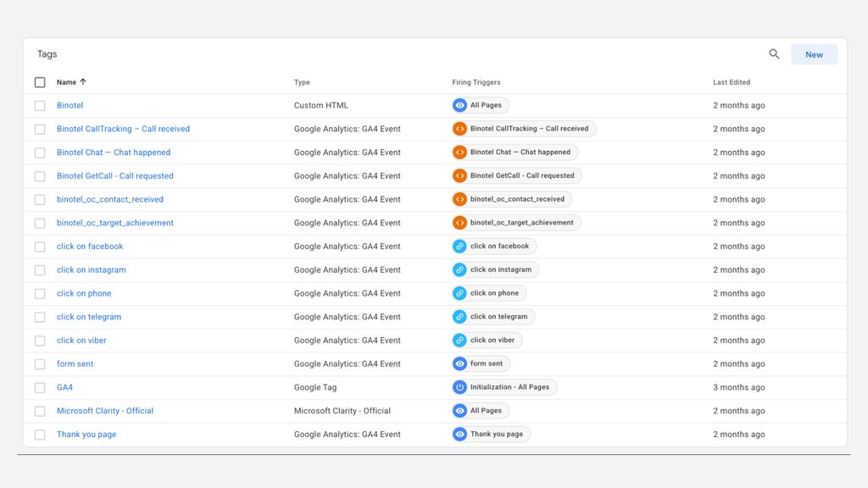Image resolution: width=868 pixels, height=488 pixels.
Task: Select the checkbox for click on phone
Action: tap(40, 294)
